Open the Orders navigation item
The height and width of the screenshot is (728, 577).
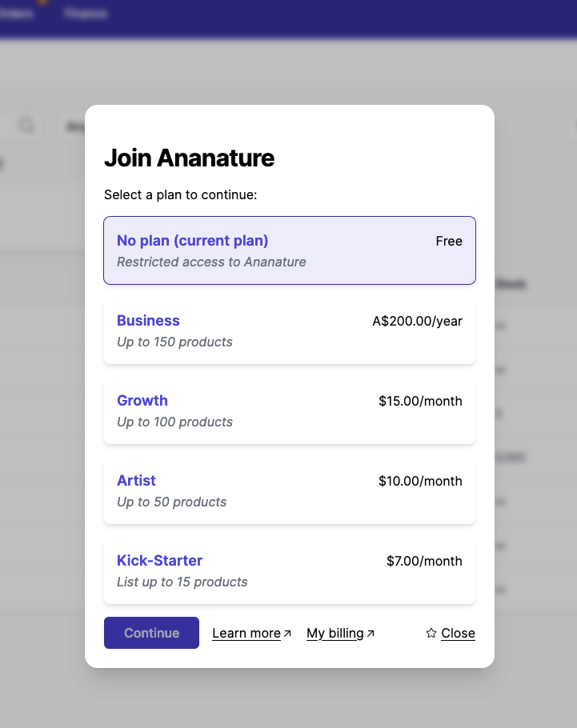[14, 13]
